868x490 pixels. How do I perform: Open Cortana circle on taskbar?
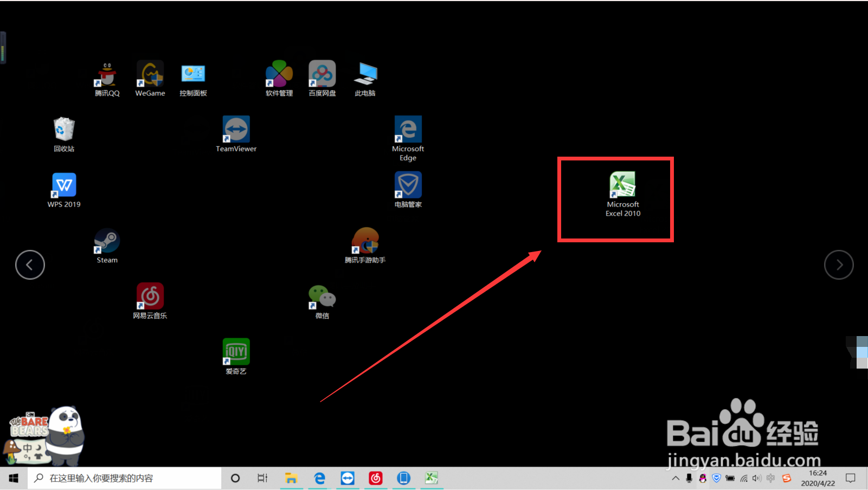click(x=235, y=478)
